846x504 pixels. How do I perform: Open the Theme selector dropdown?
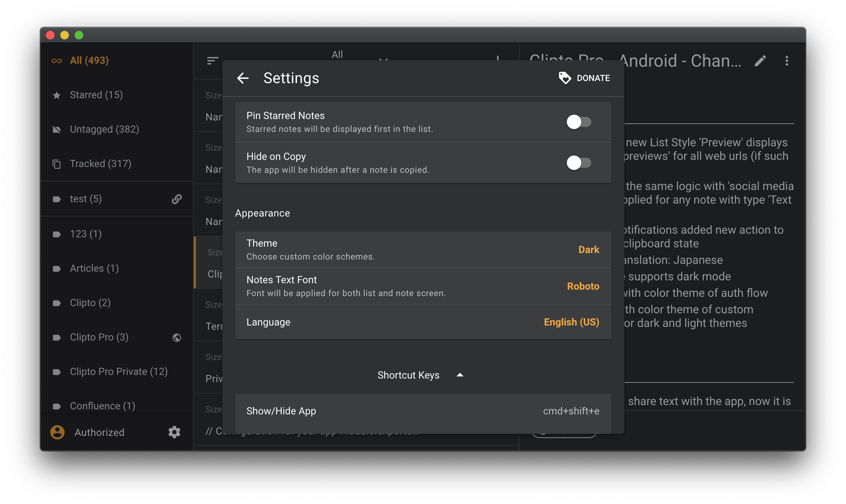click(x=588, y=249)
